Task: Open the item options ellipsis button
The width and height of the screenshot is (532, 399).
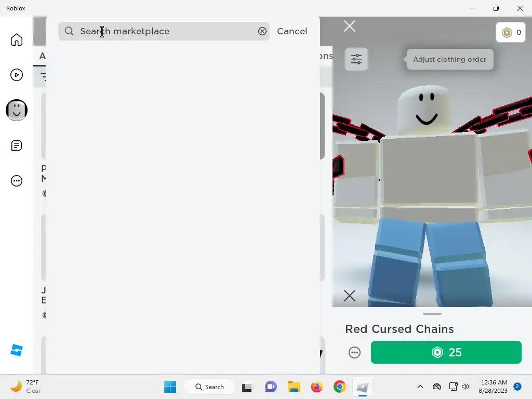Action: (x=354, y=353)
